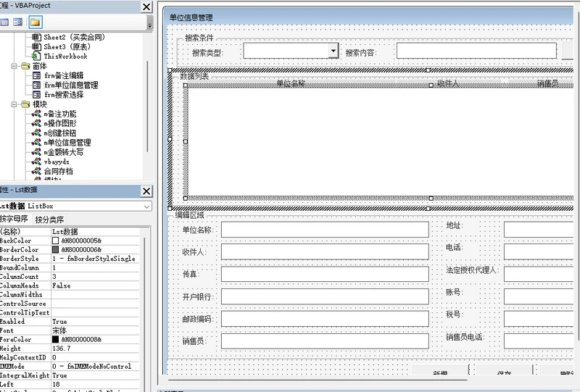Select the 模块 folder
This screenshot has width=580, height=392.
[x=40, y=104]
